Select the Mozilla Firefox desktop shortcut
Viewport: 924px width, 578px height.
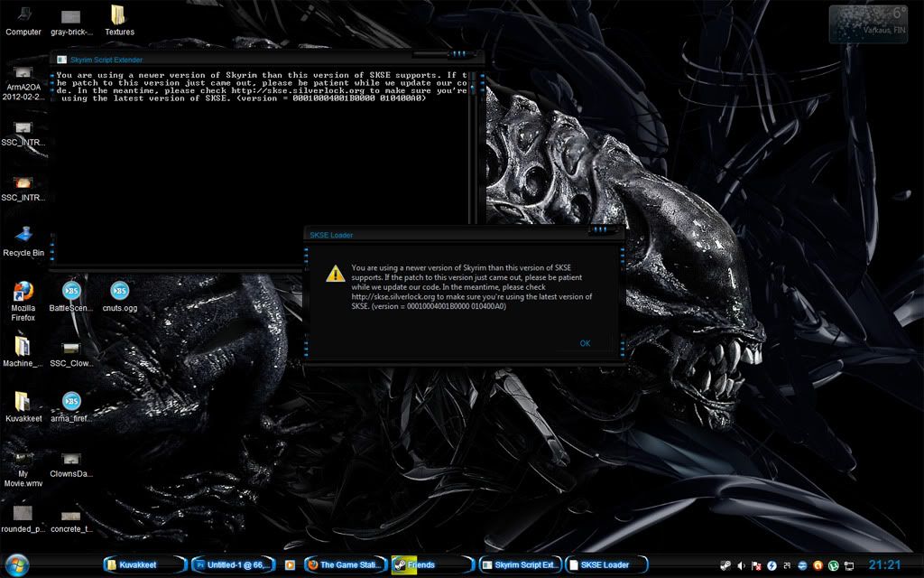[x=23, y=302]
